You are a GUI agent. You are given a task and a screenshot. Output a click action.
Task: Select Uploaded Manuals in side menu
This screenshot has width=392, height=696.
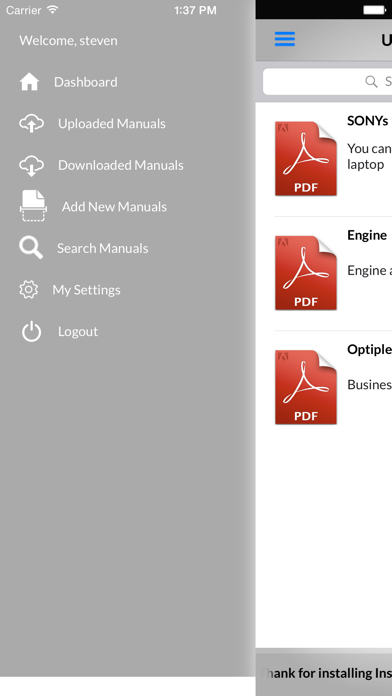(x=112, y=123)
